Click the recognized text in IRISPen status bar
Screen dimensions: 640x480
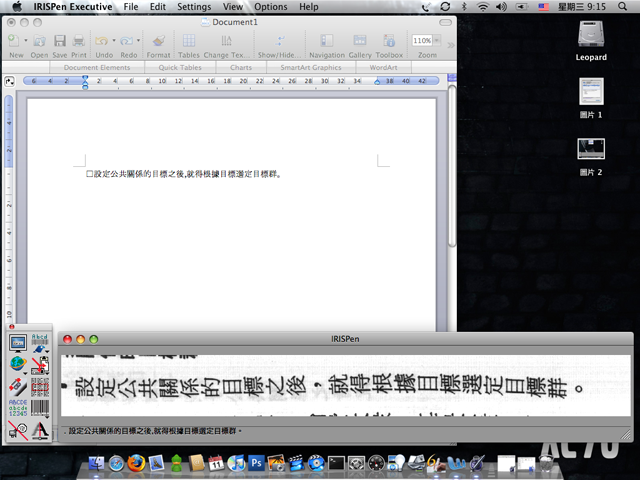153,431
